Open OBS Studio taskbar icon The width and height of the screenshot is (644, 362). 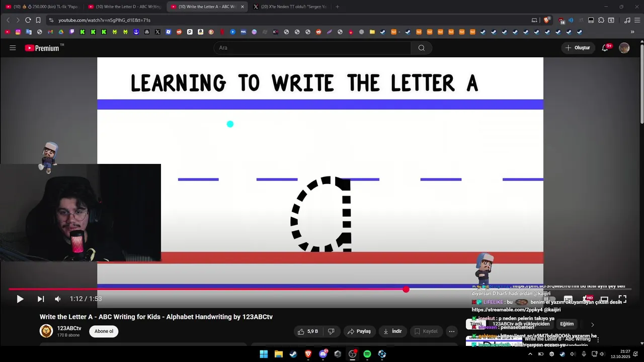point(352,354)
